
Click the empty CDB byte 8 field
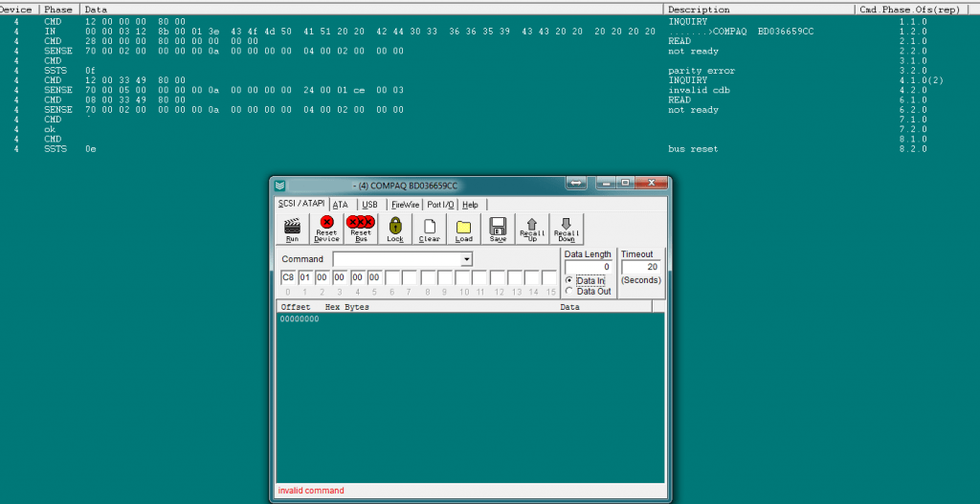pos(428,277)
